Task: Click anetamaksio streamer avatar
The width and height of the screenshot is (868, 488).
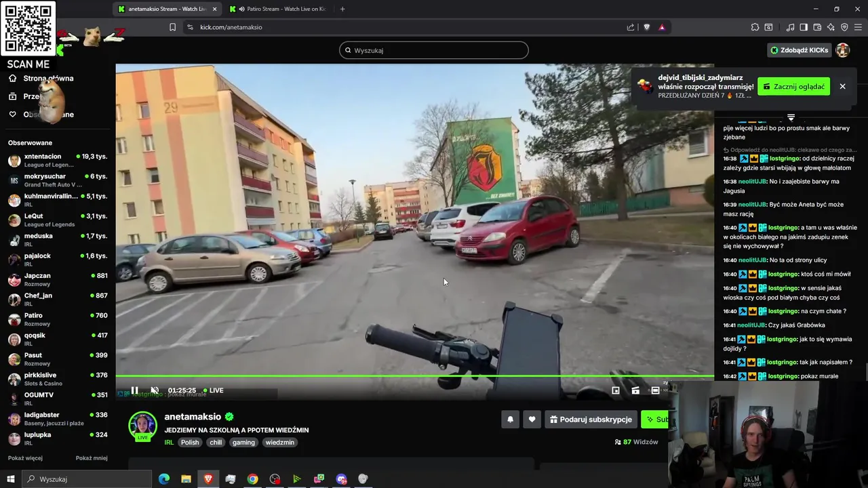Action: [142, 426]
